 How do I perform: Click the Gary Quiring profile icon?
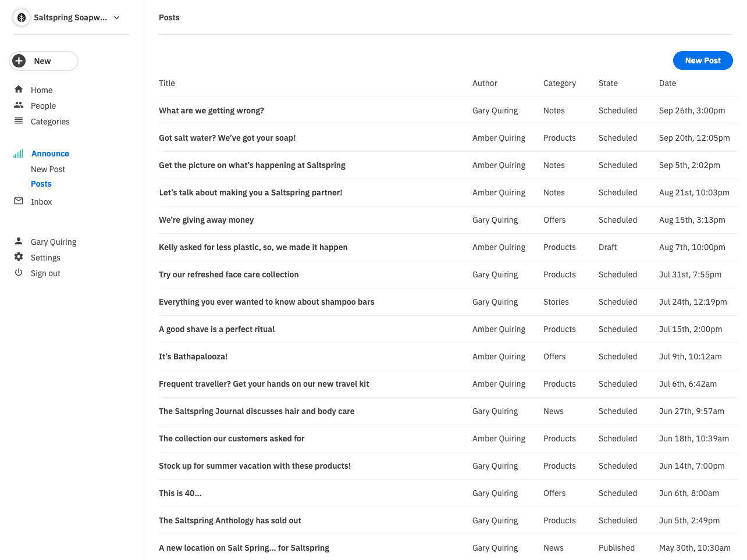click(x=19, y=241)
